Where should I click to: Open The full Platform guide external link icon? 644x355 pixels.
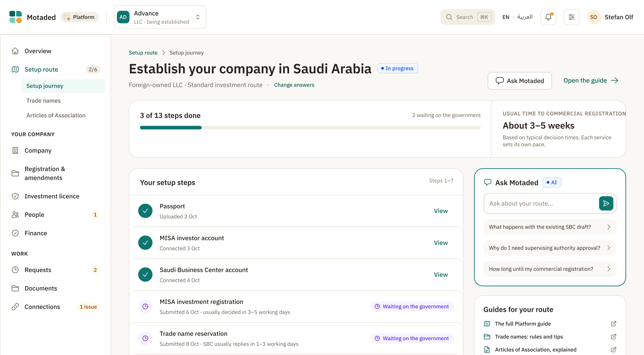click(614, 324)
